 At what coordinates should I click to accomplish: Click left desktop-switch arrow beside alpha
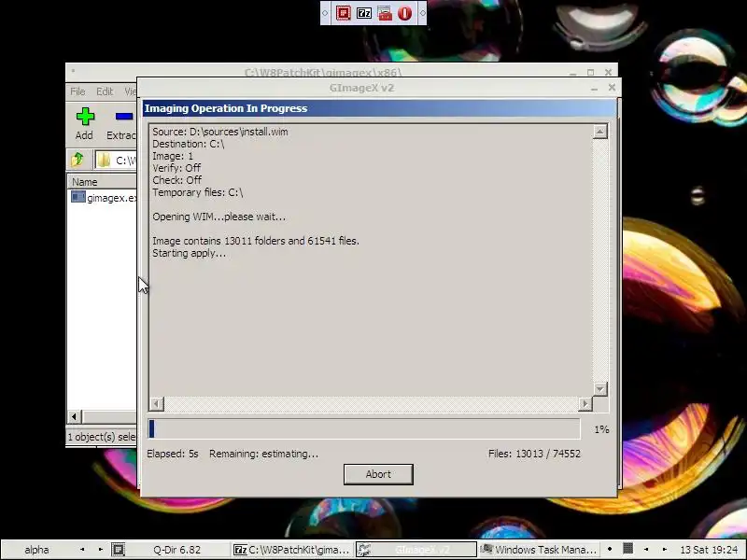click(x=82, y=550)
